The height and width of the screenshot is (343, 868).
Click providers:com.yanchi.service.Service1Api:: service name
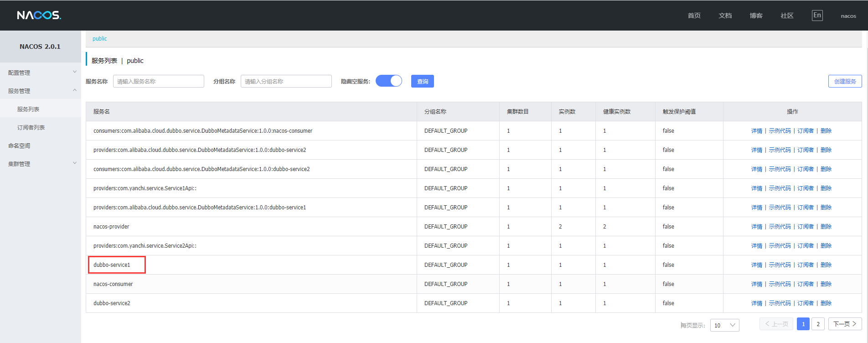145,188
